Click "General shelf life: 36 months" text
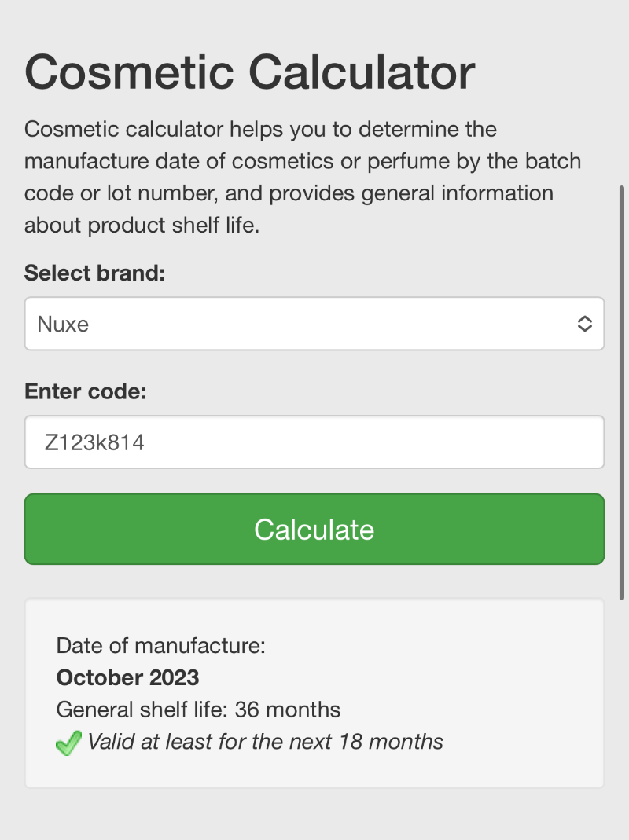Viewport: 629px width, 840px height. click(198, 710)
